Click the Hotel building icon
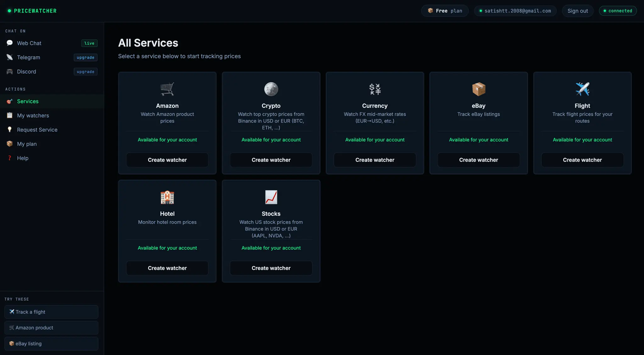This screenshot has height=355, width=644. 167,197
